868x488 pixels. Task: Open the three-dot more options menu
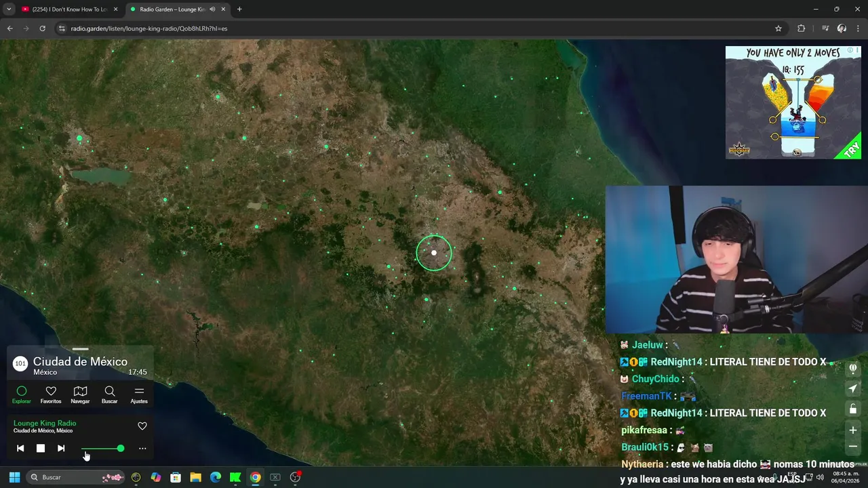142,448
